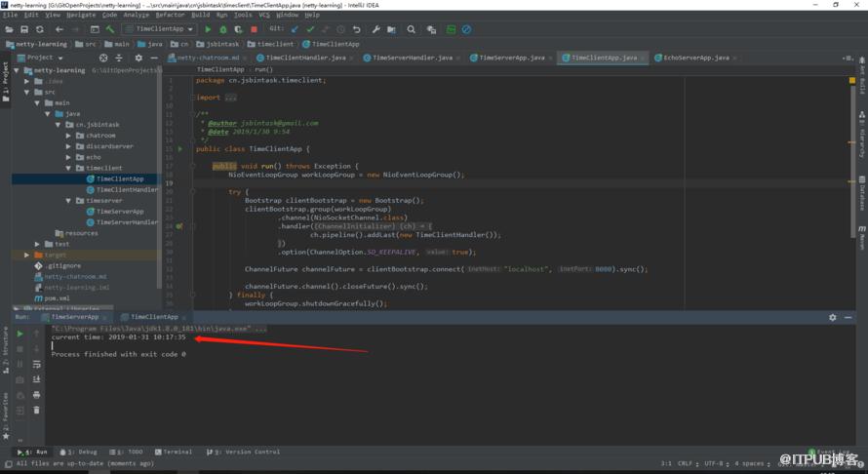Click the yellow warning marker in editor scrollbar

tap(852, 81)
